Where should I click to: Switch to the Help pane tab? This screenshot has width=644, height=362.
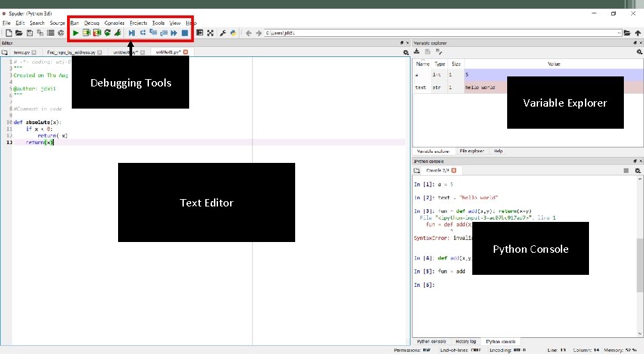click(x=498, y=151)
